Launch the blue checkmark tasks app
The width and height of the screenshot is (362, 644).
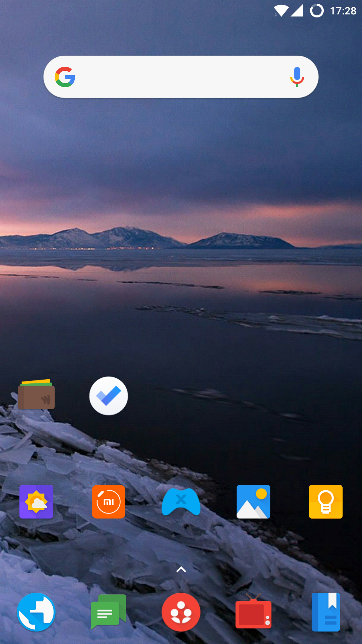109,396
